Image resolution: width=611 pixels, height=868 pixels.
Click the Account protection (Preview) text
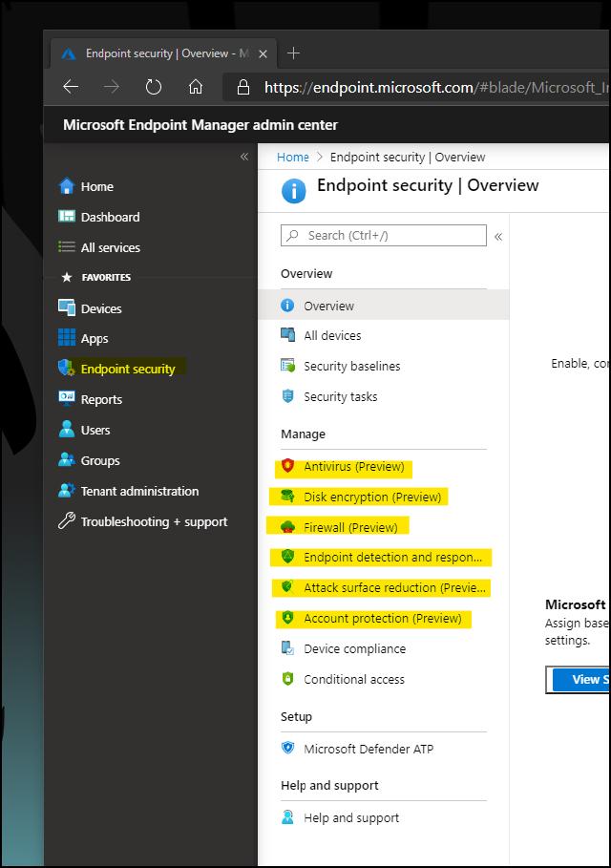coord(383,618)
